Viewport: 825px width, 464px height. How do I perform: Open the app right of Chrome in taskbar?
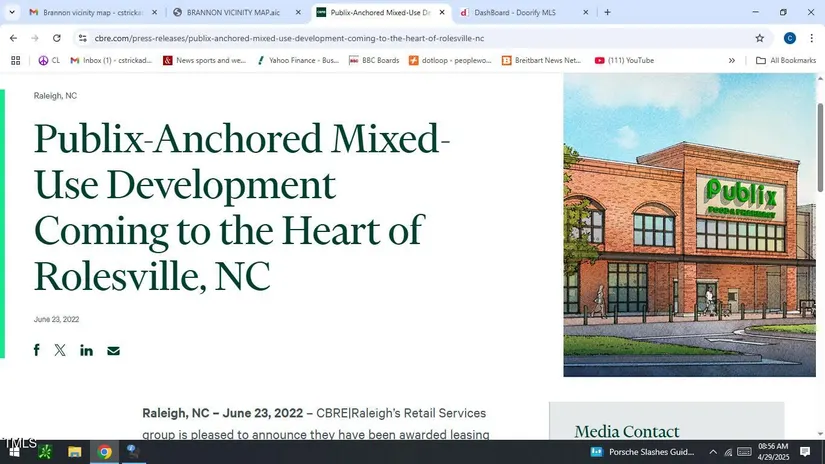133,452
